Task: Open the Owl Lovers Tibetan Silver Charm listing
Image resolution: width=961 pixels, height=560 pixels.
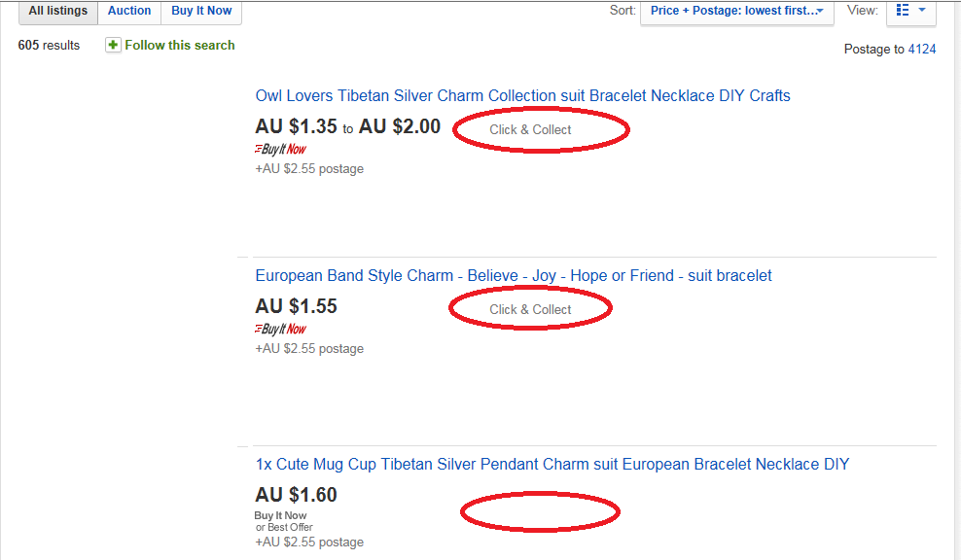Action: click(522, 95)
